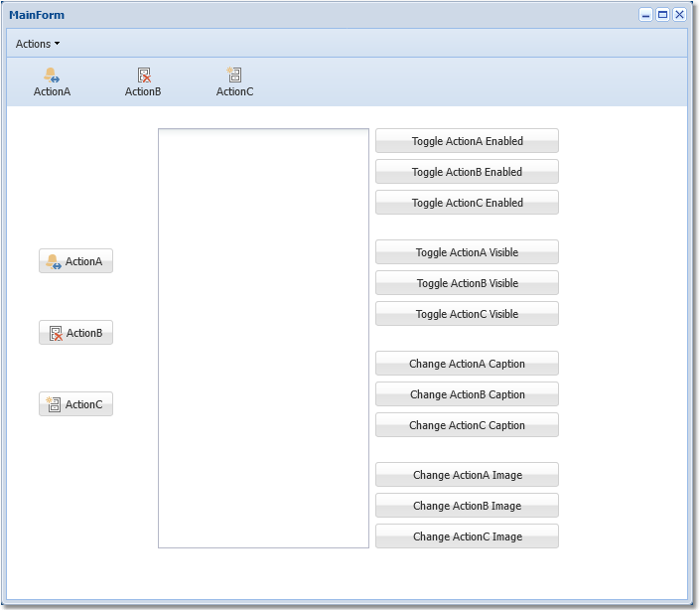
Task: Click the ActionC icon in the toolbar
Action: point(234,76)
